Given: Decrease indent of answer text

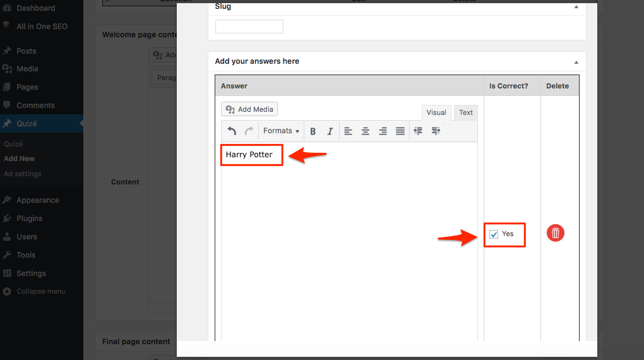Looking at the screenshot, I should tap(418, 131).
